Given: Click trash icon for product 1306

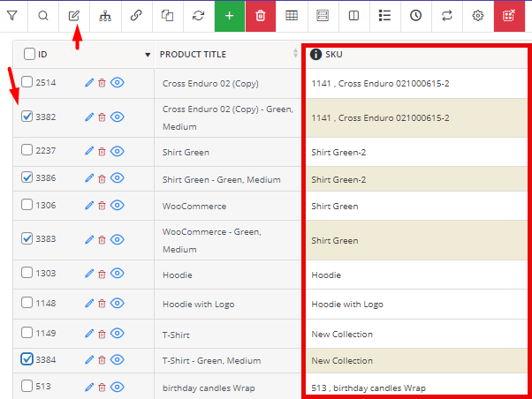Looking at the screenshot, I should click(102, 206).
